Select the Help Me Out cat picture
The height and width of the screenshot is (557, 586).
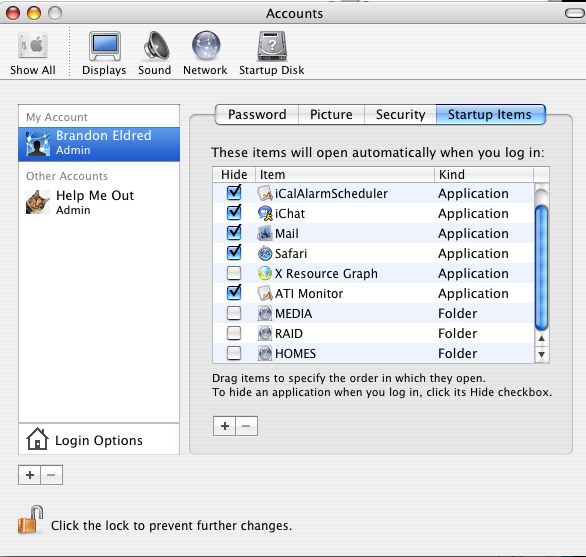point(38,202)
